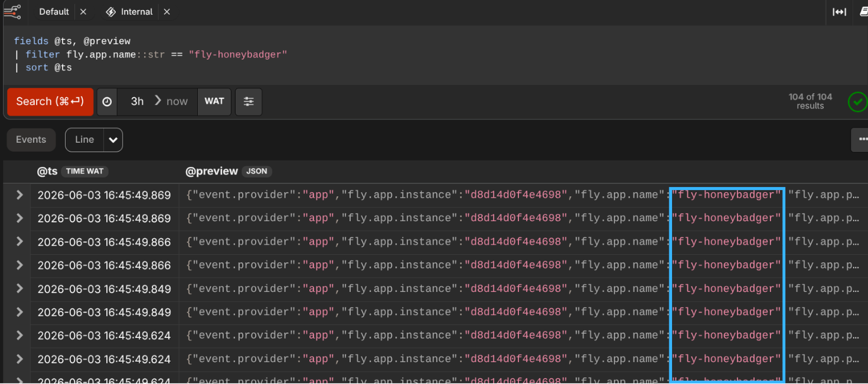This screenshot has width=868, height=384.
Task: Switch the WAT timezone selector
Action: point(214,102)
